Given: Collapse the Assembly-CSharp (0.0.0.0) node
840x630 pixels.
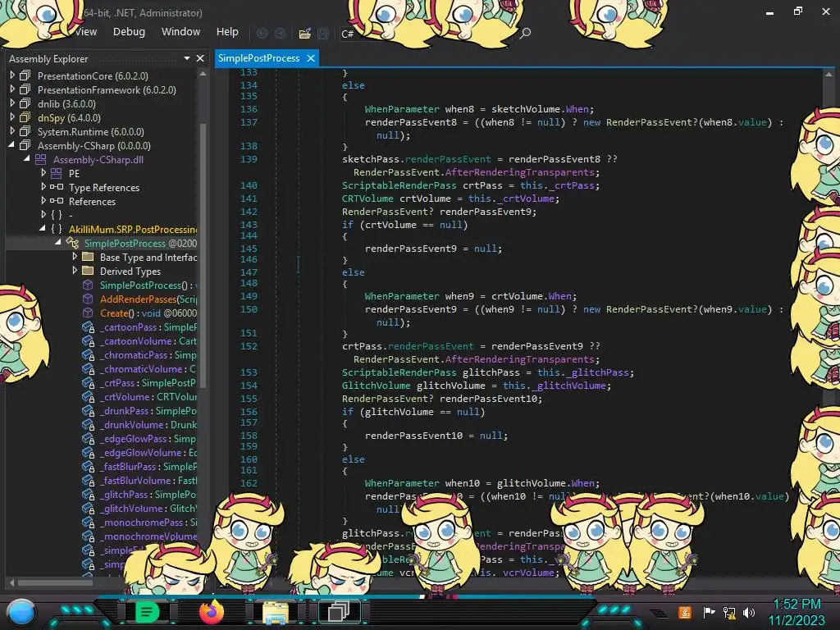Looking at the screenshot, I should pyautogui.click(x=11, y=144).
